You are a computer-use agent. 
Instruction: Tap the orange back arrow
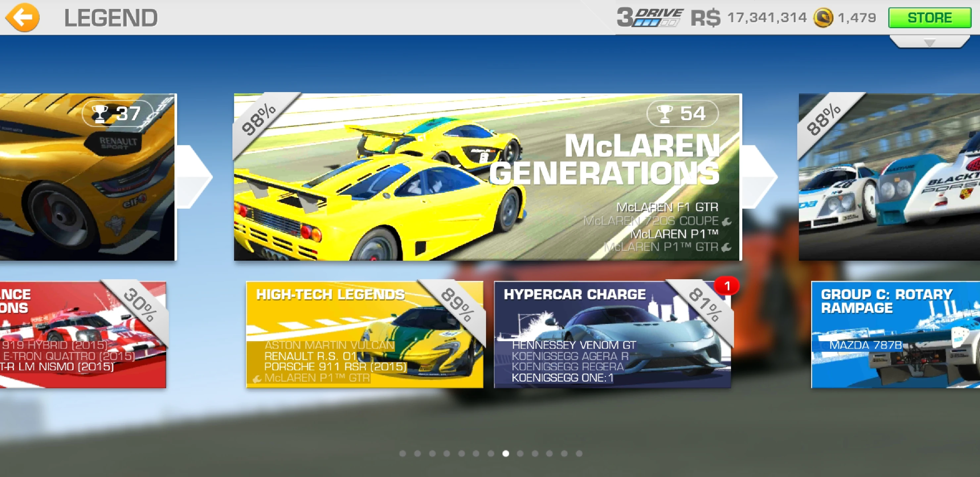tap(23, 17)
